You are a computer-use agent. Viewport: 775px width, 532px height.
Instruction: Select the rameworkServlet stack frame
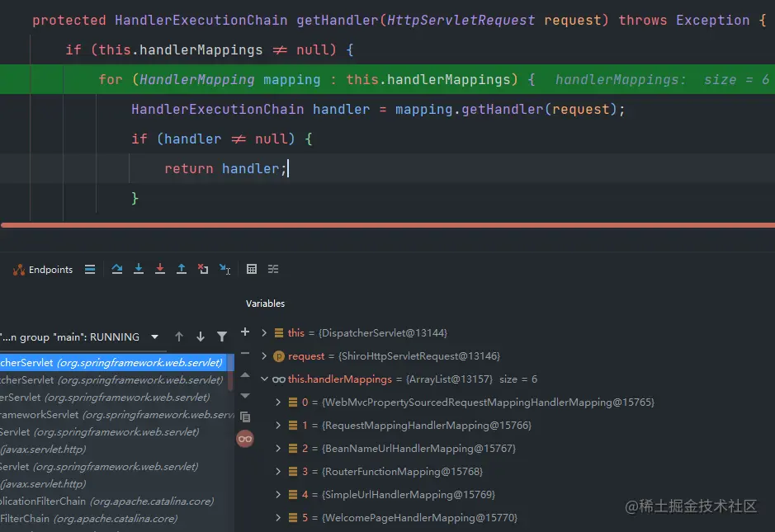tap(116, 414)
